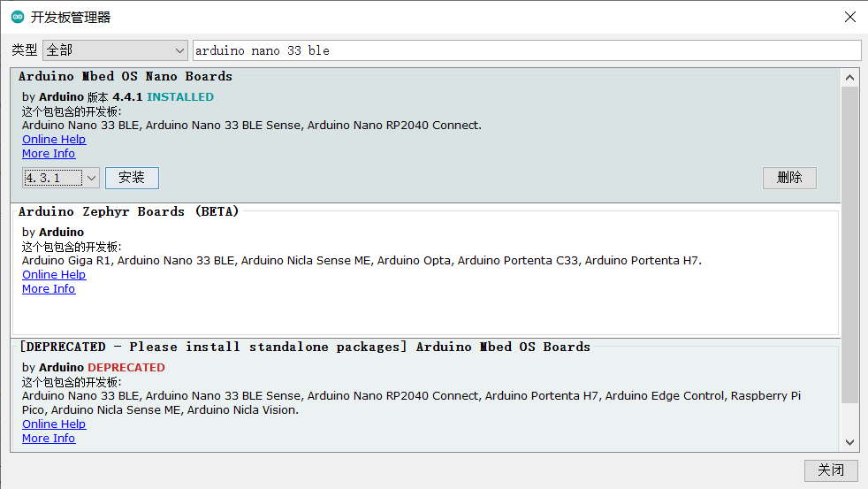Image resolution: width=868 pixels, height=489 pixels.
Task: Select the Arduino Mbed OS Nano Boards title
Action: point(126,76)
